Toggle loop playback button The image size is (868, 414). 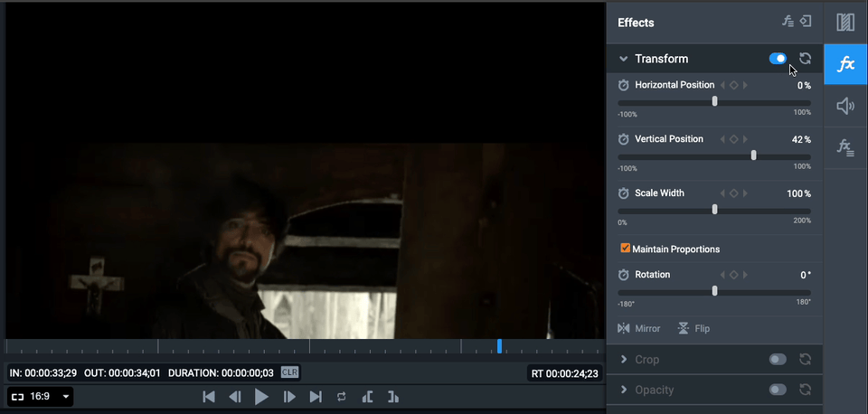[x=341, y=397]
